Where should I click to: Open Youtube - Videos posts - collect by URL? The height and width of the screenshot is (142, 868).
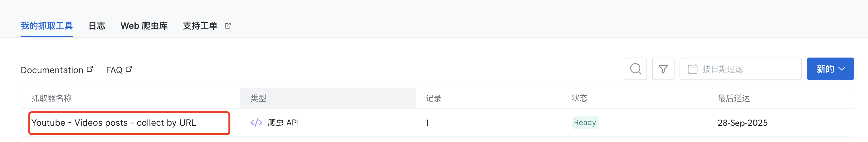114,123
